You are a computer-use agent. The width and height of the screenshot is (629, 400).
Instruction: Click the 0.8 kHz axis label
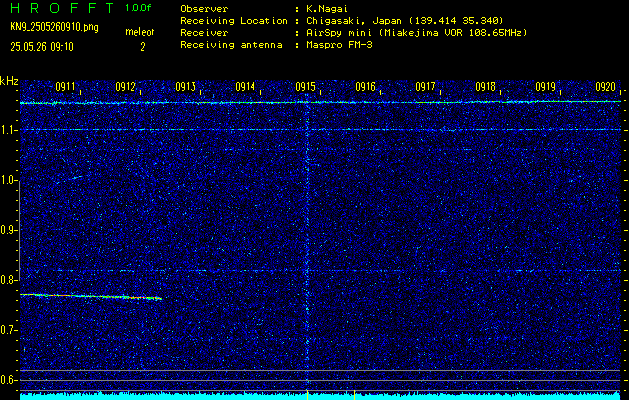click(x=8, y=280)
